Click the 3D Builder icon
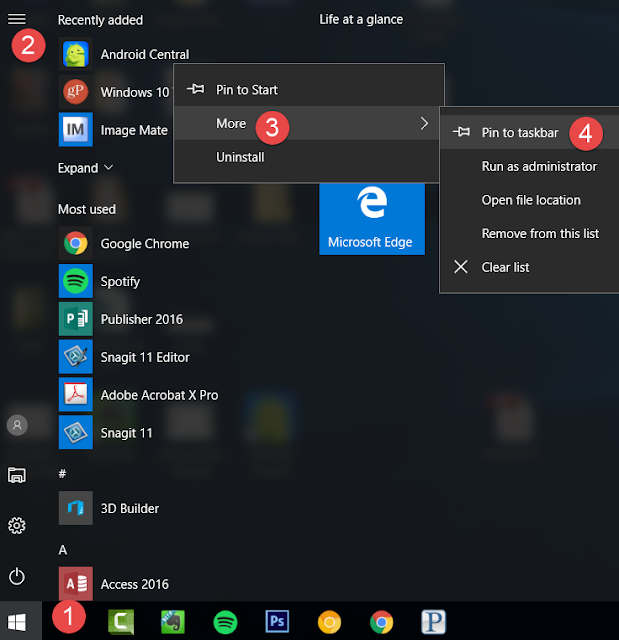The width and height of the screenshot is (619, 640). pos(75,508)
